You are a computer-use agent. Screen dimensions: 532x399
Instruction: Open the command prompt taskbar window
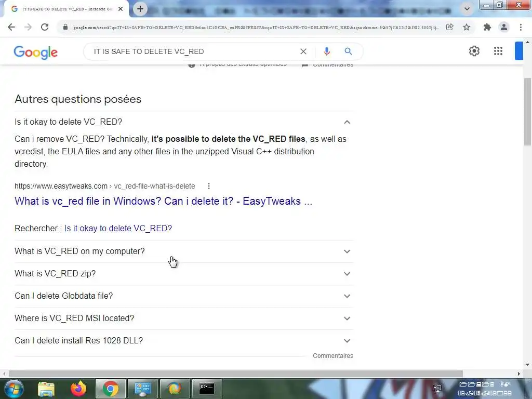click(207, 389)
